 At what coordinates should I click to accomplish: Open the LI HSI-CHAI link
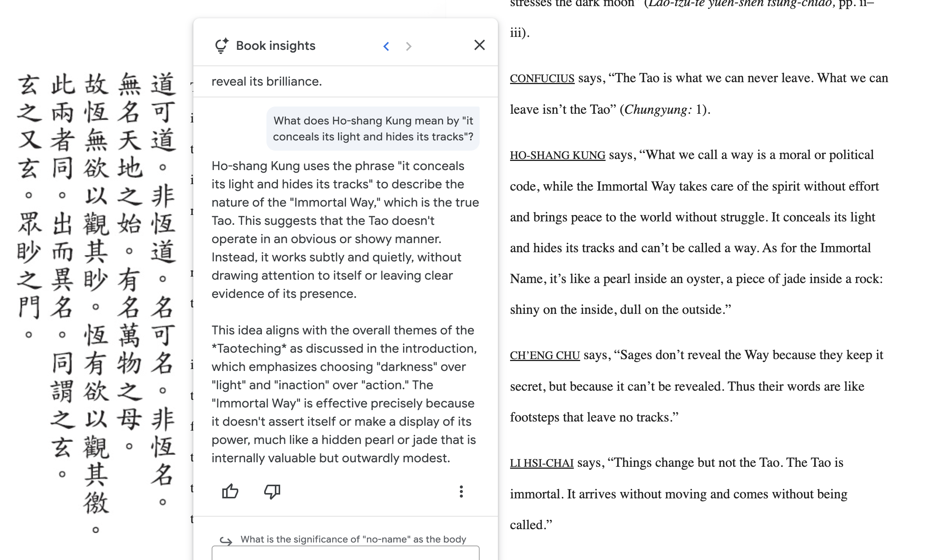tap(542, 463)
